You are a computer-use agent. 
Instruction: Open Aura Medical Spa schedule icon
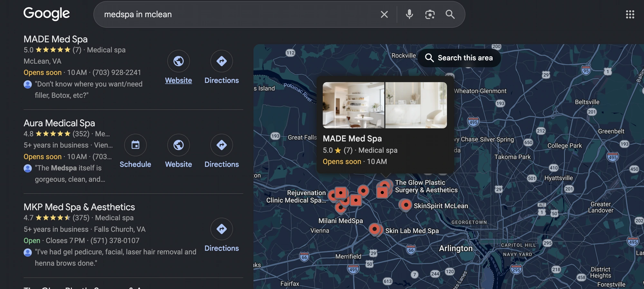click(x=135, y=145)
